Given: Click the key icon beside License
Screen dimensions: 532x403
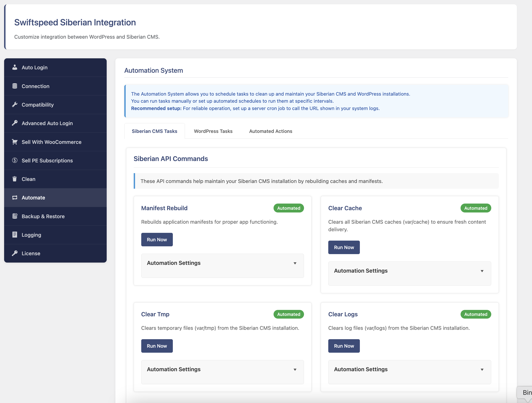Looking at the screenshot, I should (15, 253).
